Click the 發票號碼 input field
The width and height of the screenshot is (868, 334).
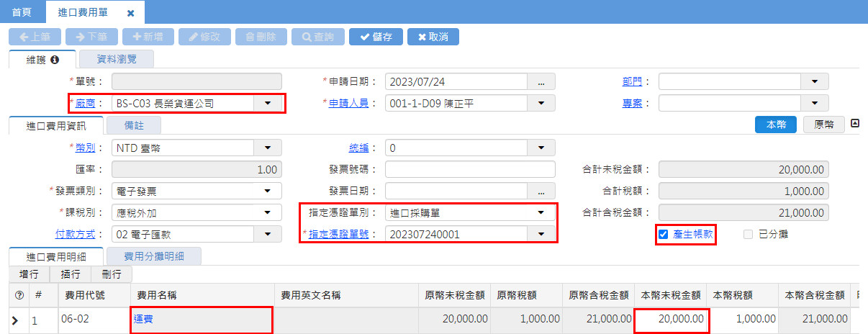470,169
